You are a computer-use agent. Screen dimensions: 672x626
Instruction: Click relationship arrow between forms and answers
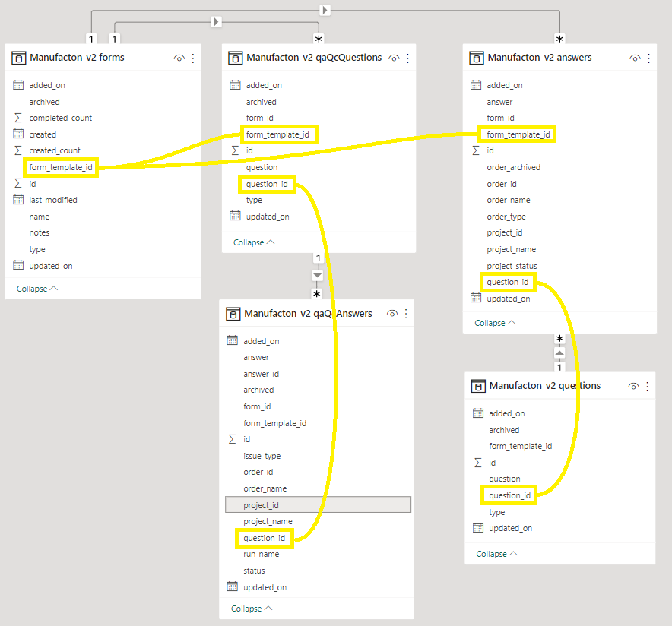[x=325, y=10]
